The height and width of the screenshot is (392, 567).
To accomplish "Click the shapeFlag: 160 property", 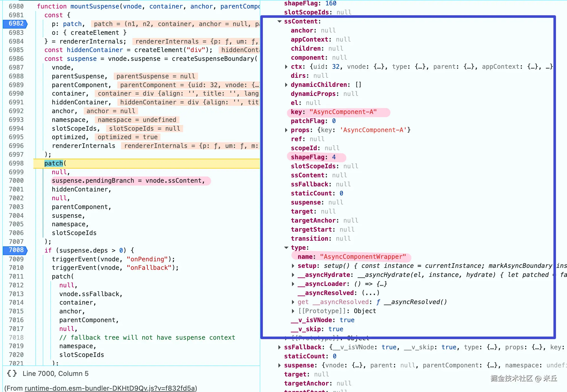I will 310,3.
